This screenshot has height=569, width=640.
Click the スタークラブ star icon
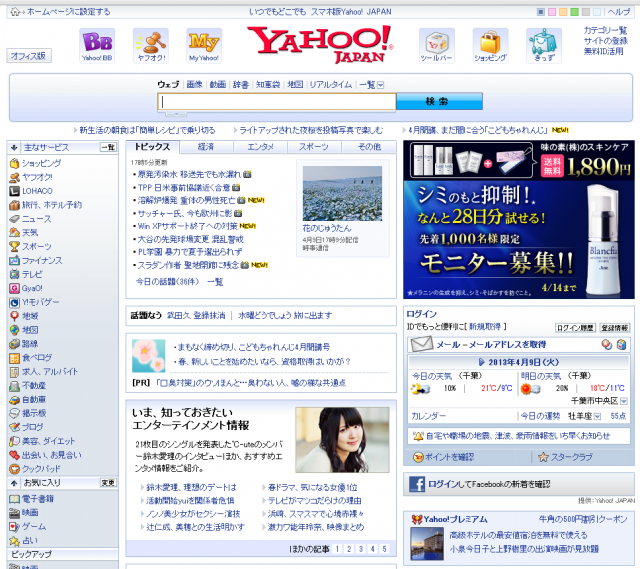(543, 457)
